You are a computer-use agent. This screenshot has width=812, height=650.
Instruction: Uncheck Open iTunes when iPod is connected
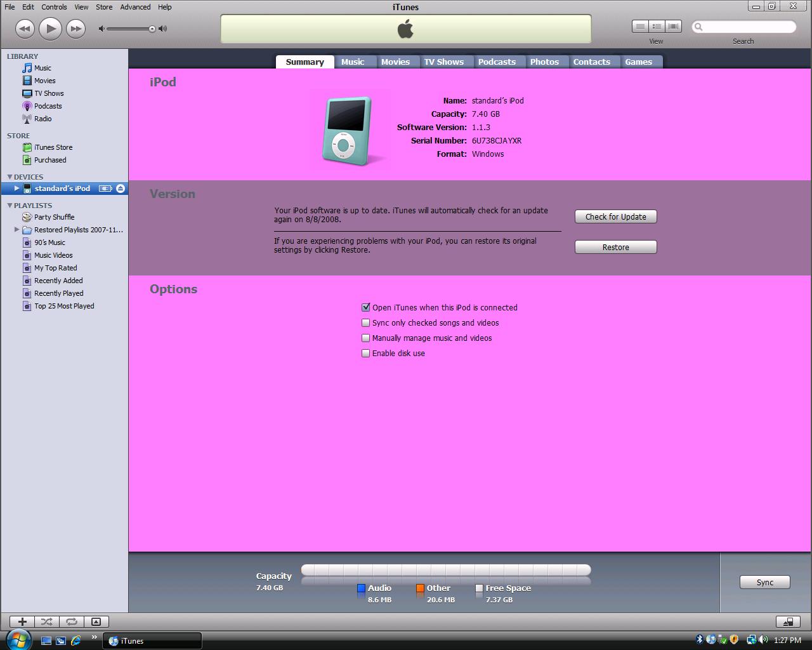point(366,307)
